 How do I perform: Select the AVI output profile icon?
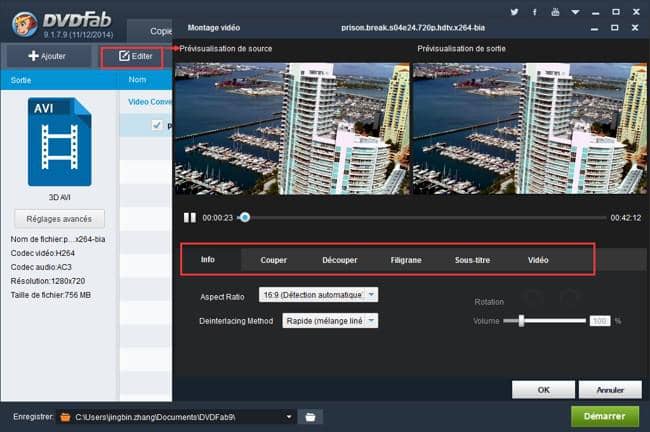[60, 142]
